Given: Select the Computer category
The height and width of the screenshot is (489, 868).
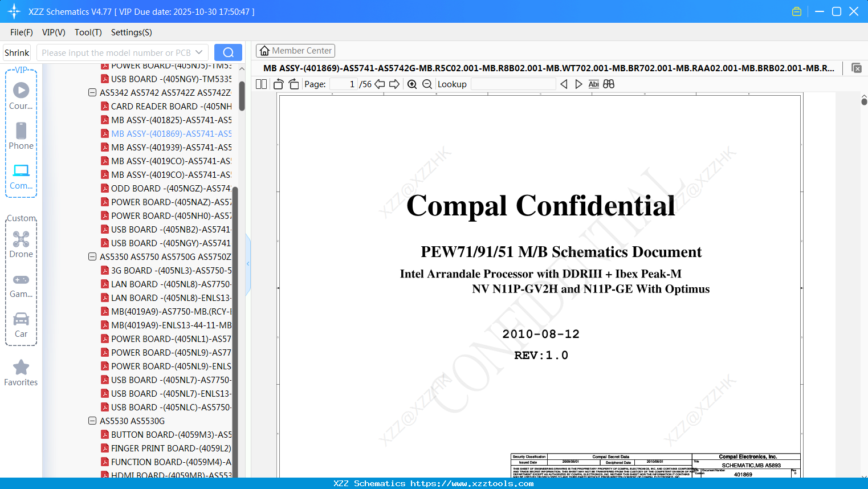Looking at the screenshot, I should click(x=21, y=176).
